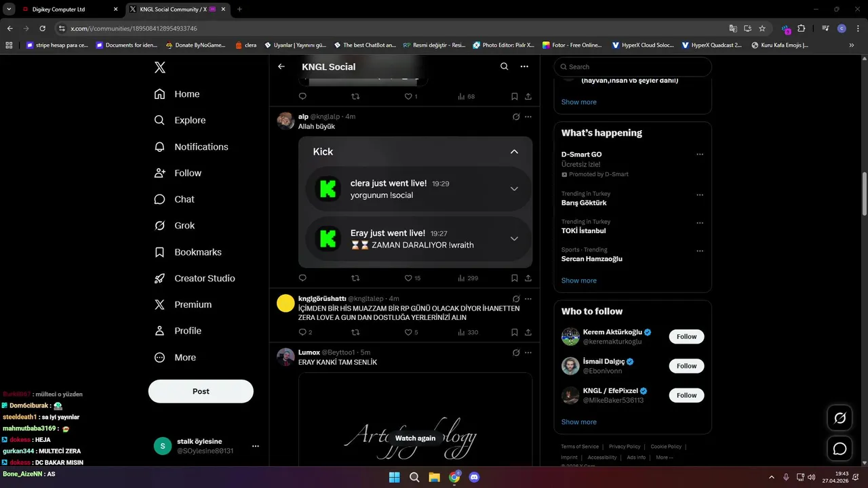
Task: Reply to knglgörüshattı post with 2 replies
Action: point(305,332)
